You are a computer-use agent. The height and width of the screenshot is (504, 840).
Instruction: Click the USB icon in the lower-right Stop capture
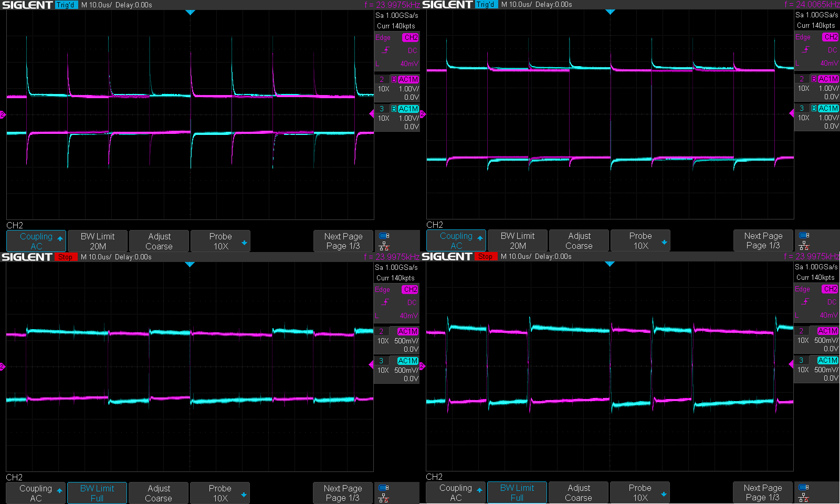[x=804, y=487]
